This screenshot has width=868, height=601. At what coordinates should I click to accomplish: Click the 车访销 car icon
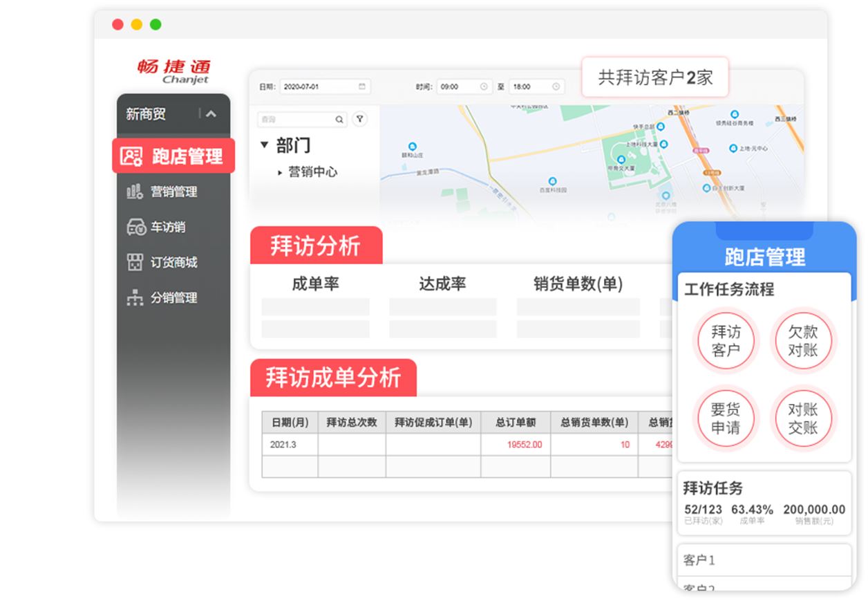click(x=135, y=227)
